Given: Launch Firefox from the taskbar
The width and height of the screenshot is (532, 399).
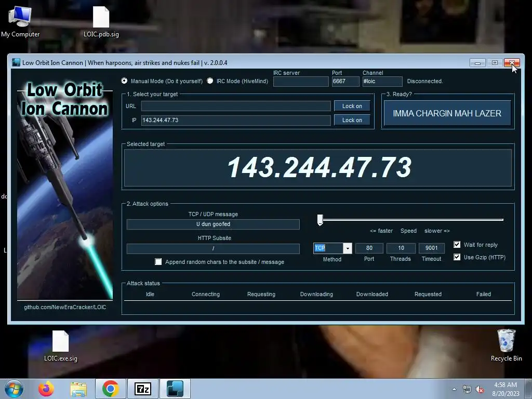Looking at the screenshot, I should (46, 389).
